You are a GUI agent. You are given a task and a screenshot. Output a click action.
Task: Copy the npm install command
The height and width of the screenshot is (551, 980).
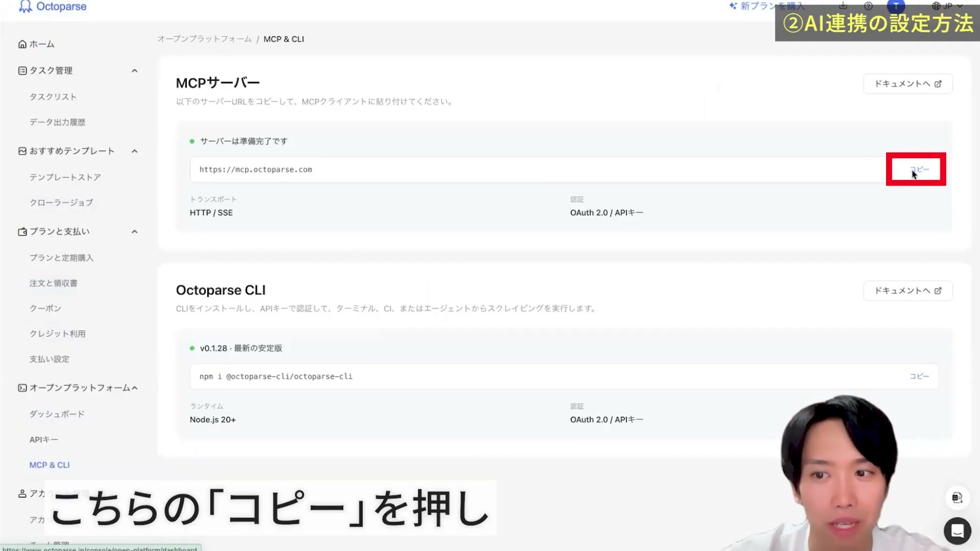click(x=919, y=377)
